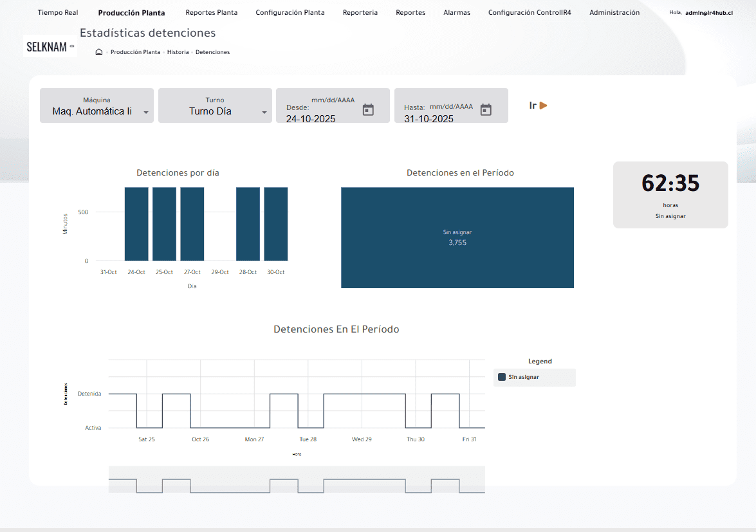756x532 pixels.
Task: Click Producción Planta breadcrumb link
Action: tap(135, 52)
